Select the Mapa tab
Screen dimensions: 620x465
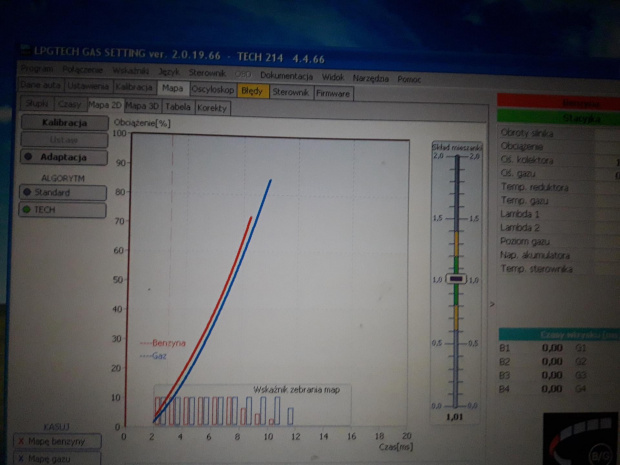[x=172, y=88]
